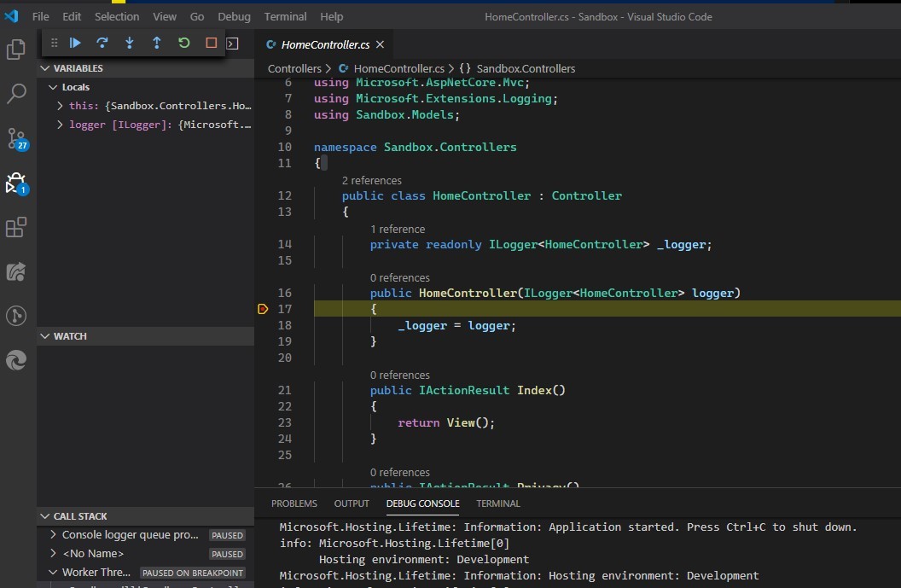Open the Extensions view
Screen dimensions: 901x588
coord(15,227)
